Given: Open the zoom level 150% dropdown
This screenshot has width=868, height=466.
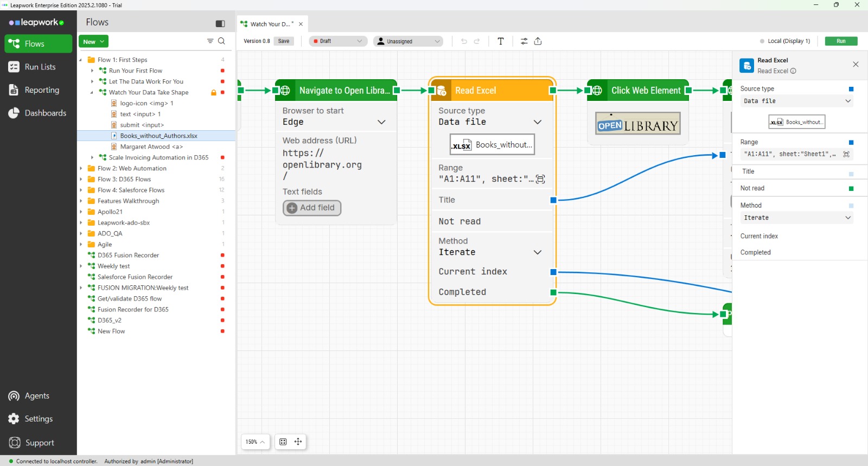Looking at the screenshot, I should click(x=255, y=442).
